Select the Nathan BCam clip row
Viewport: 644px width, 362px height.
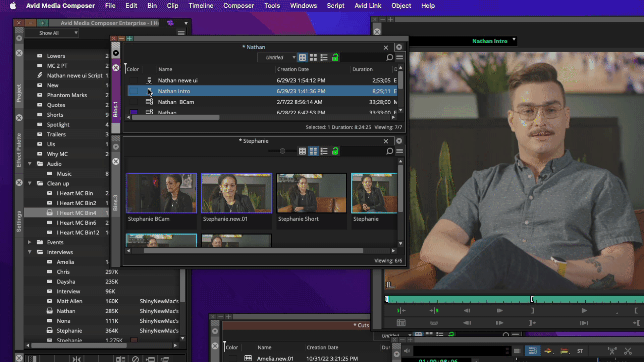point(262,102)
